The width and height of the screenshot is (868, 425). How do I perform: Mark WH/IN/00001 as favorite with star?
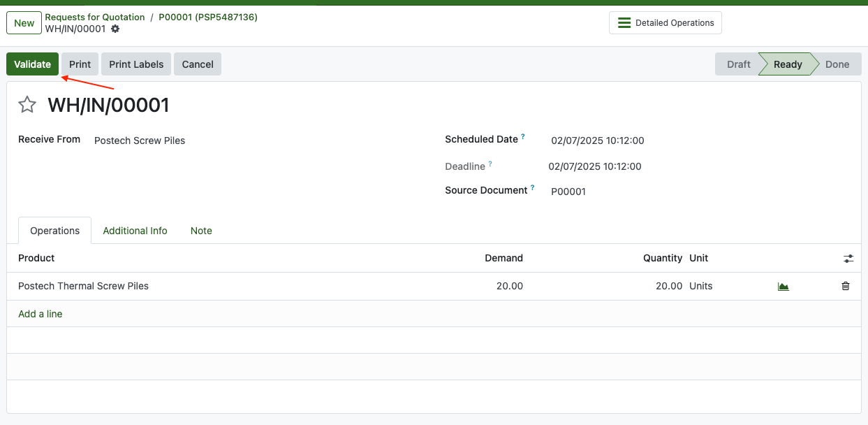(27, 105)
